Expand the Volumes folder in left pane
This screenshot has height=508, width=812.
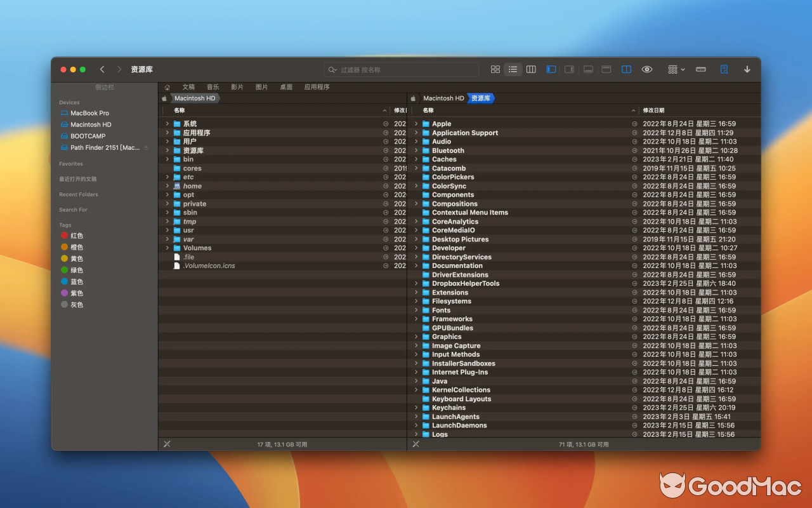click(x=167, y=248)
